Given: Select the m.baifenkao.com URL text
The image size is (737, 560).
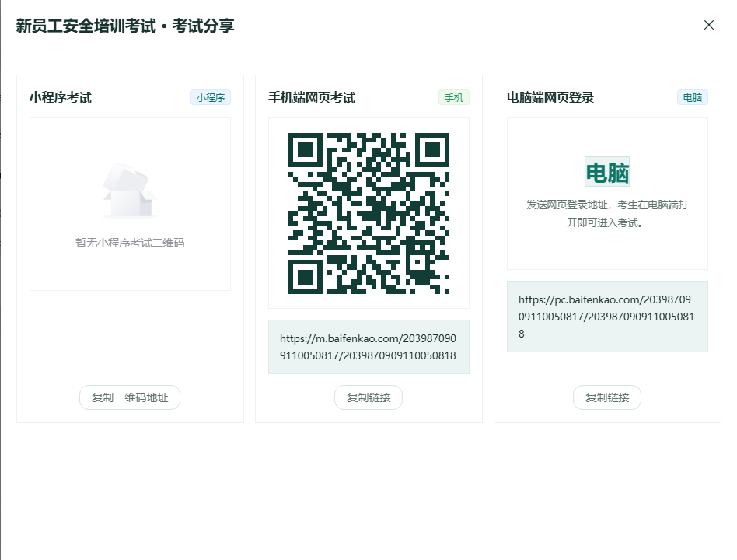Looking at the screenshot, I should (368, 347).
